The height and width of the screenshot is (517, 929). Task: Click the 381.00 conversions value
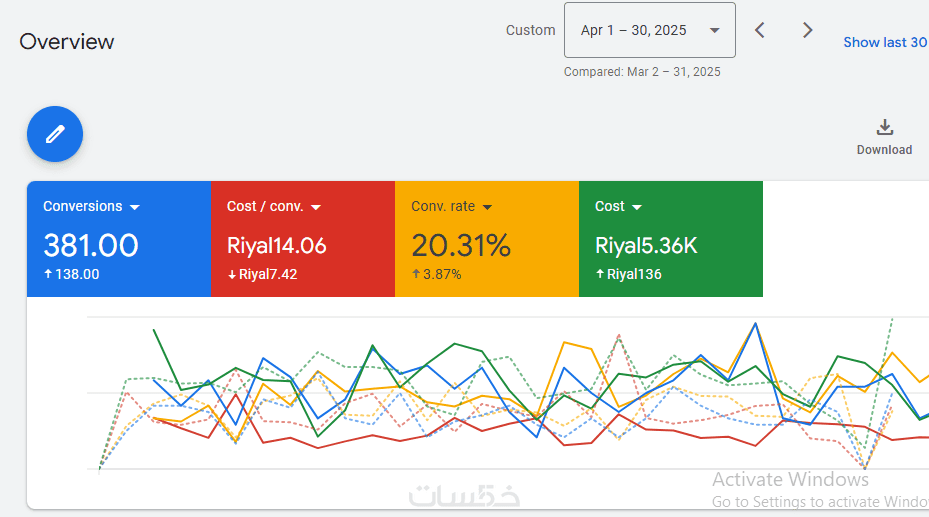coord(91,245)
